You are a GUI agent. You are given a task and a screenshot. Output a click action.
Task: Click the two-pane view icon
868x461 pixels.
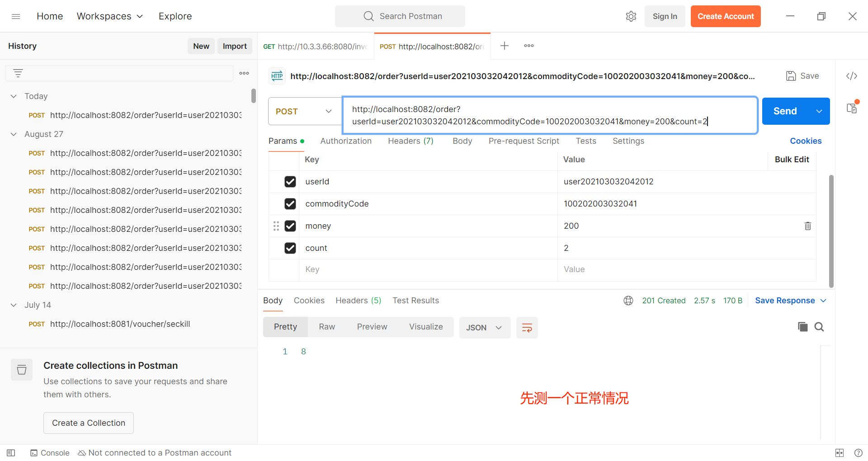[840, 453]
